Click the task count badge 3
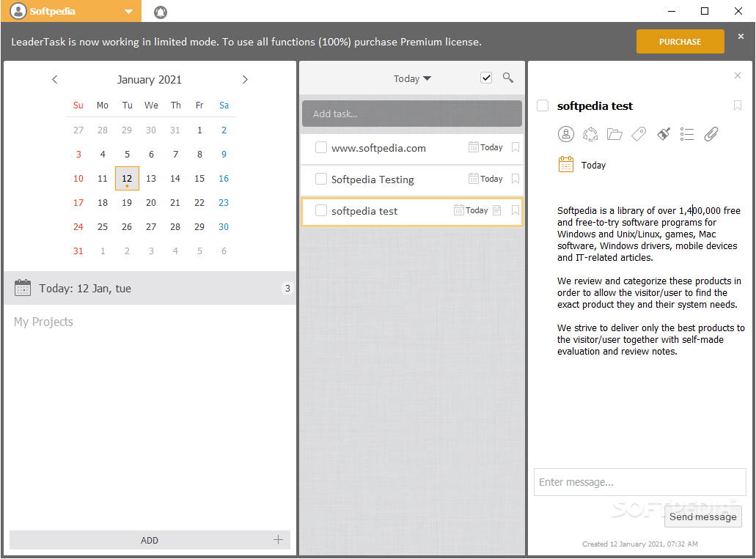Screen dimensions: 756x559 pos(287,288)
